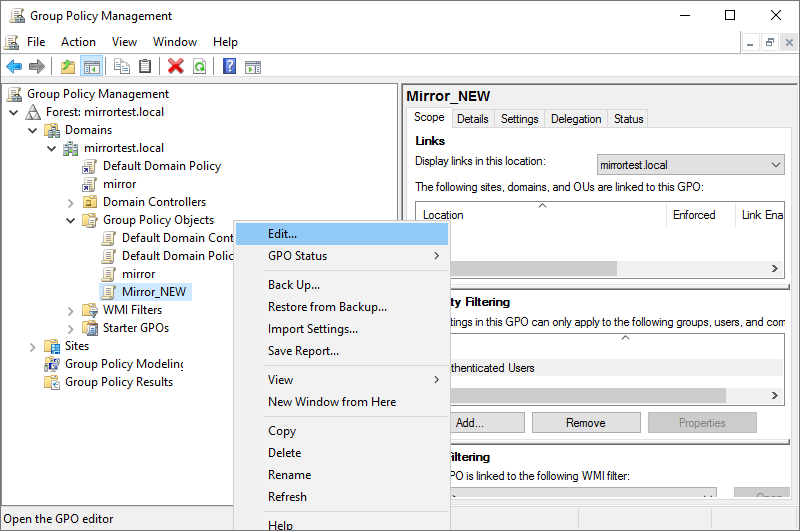Click the menu bar console icon beside File
This screenshot has width=800, height=531.
pos(12,42)
